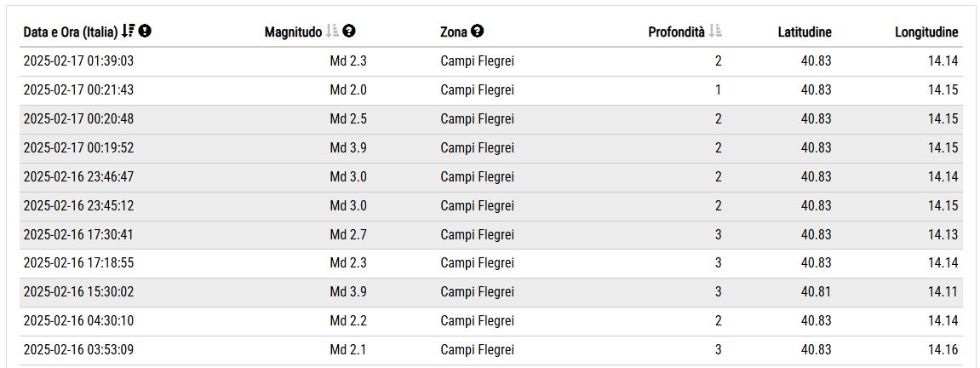980x368 pixels.
Task: Open help icon next to Magnitudo
Action: (349, 31)
